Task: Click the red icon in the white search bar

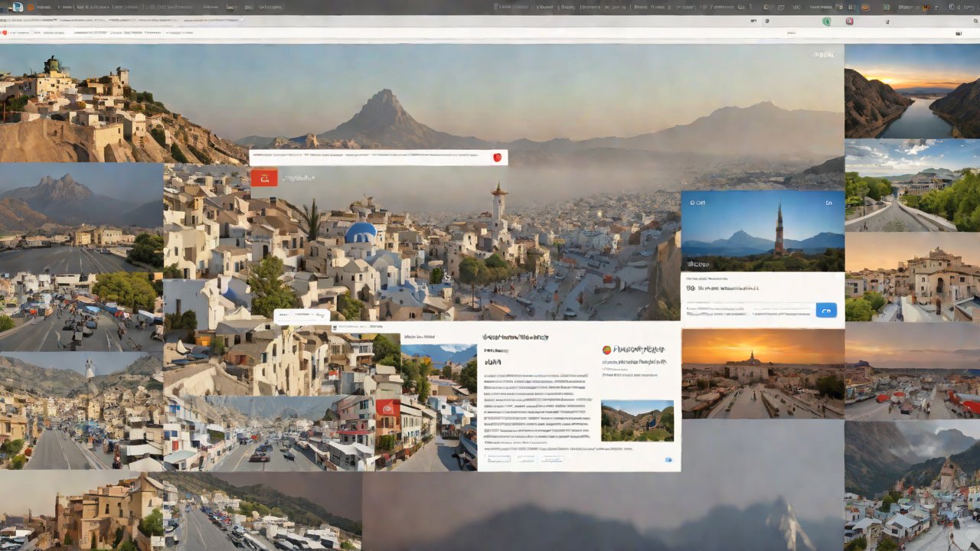Action: (x=496, y=158)
